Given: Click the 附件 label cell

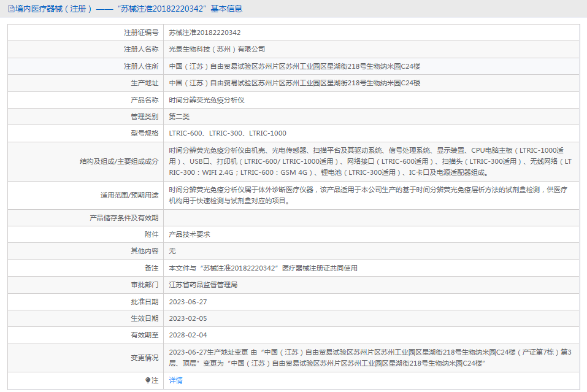Looking at the screenshot, I should [x=86, y=234].
